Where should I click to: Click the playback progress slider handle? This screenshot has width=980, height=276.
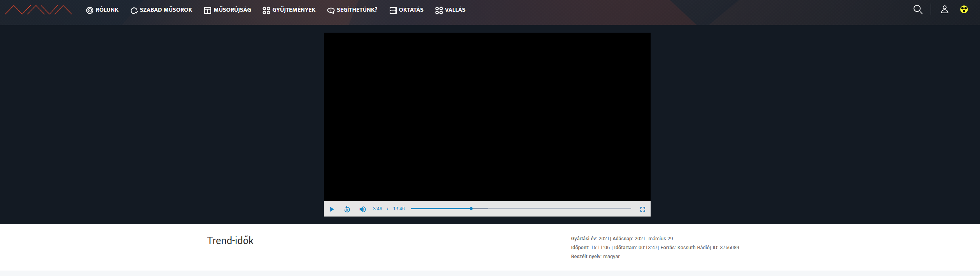471,209
